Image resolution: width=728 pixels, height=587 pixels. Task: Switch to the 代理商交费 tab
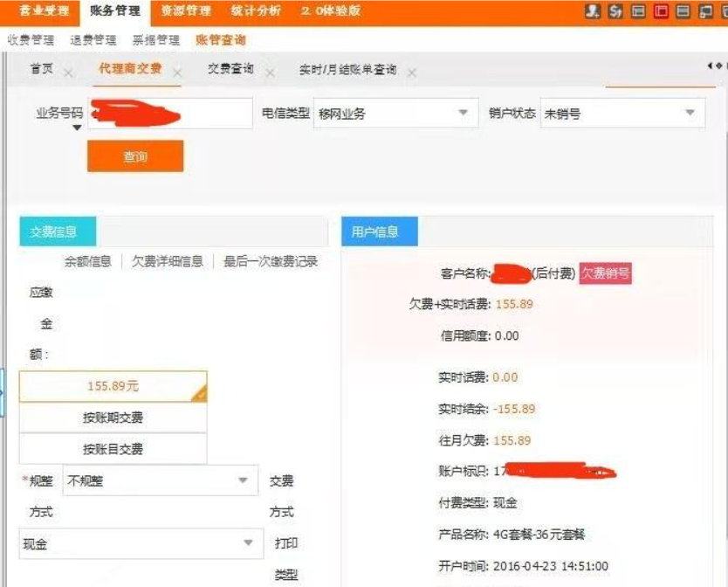click(x=130, y=69)
